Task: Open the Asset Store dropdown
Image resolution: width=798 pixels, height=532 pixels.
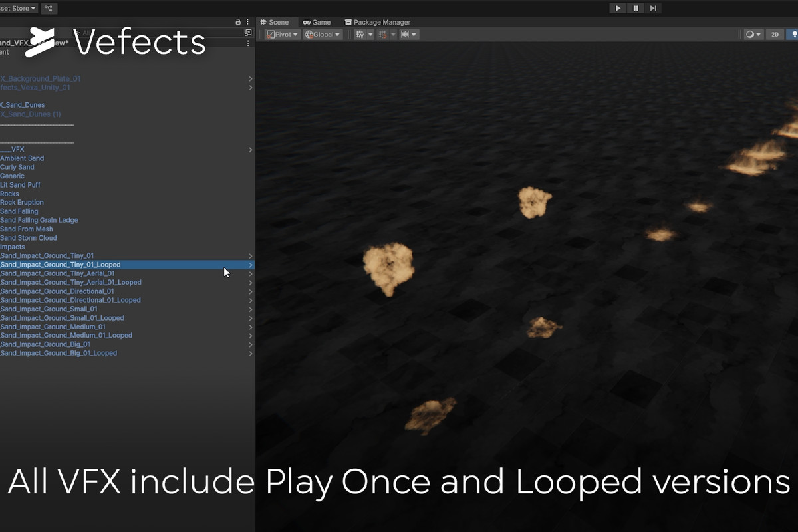Action: point(19,8)
